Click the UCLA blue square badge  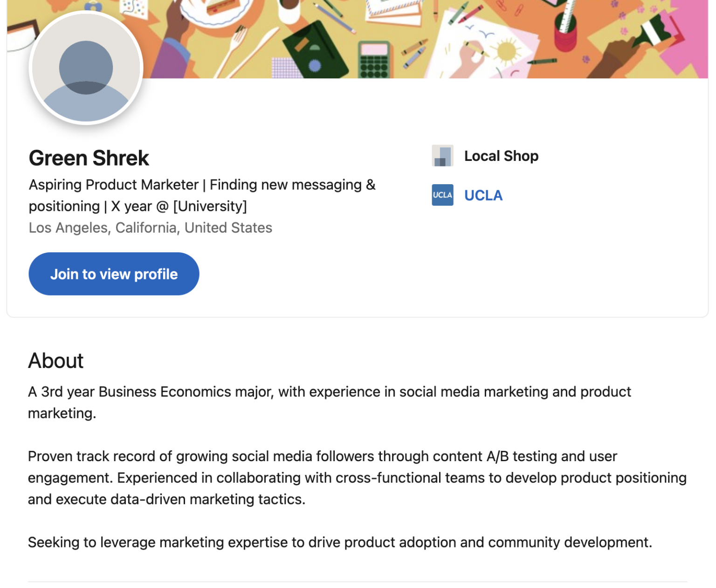click(443, 195)
